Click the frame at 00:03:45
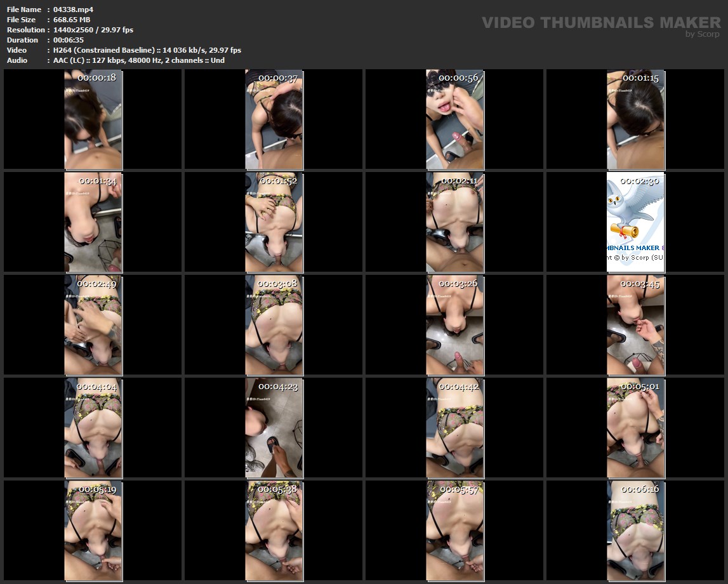Viewport: 728px width, 584px height. pos(635,325)
